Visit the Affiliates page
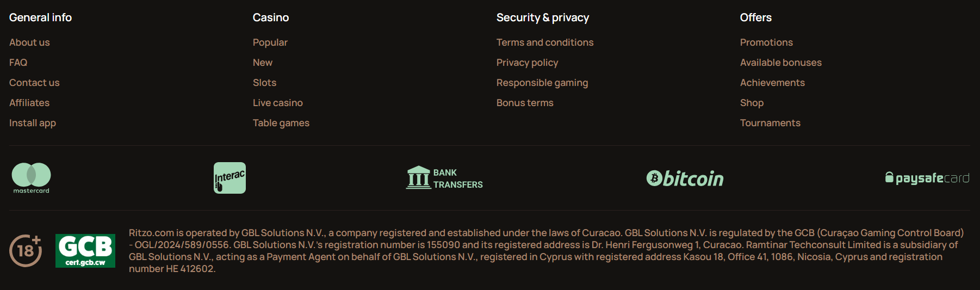The width and height of the screenshot is (980, 290). click(x=29, y=103)
